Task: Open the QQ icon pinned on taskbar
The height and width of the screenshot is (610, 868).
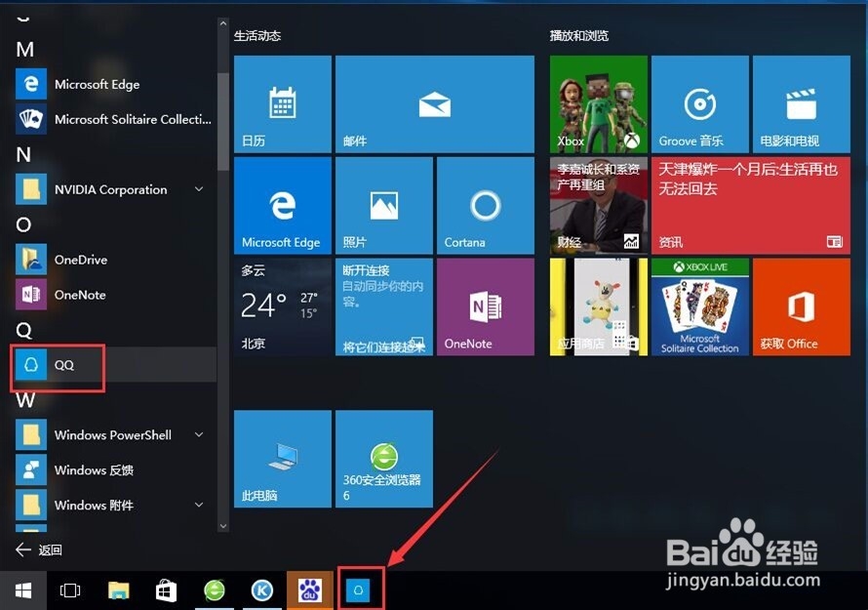Action: pos(358,590)
